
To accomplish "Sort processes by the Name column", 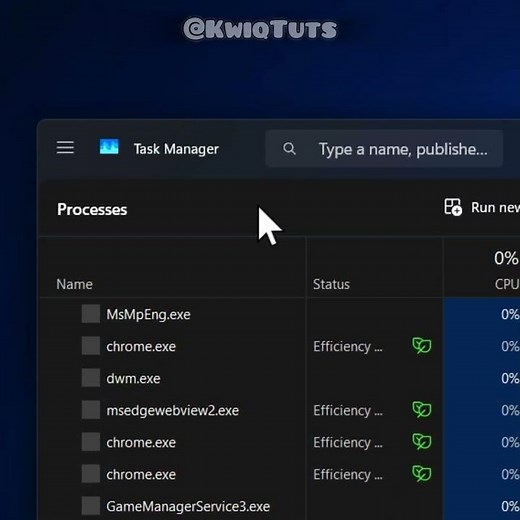I will [x=74, y=284].
